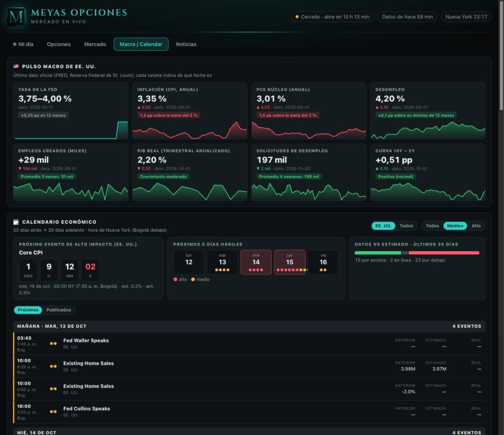Click the US flag icon beside Pulso Macro
Image resolution: width=504 pixels, height=435 pixels.
[16, 66]
